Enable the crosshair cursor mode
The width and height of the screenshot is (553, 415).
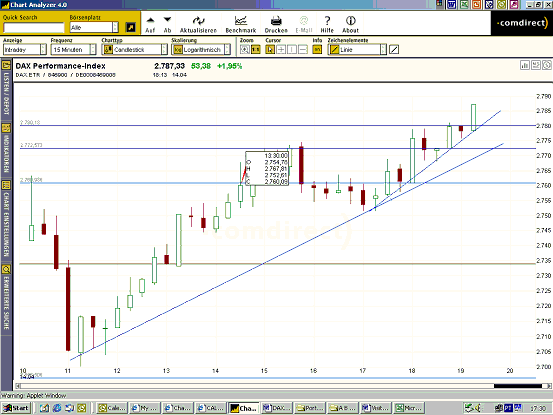point(281,50)
